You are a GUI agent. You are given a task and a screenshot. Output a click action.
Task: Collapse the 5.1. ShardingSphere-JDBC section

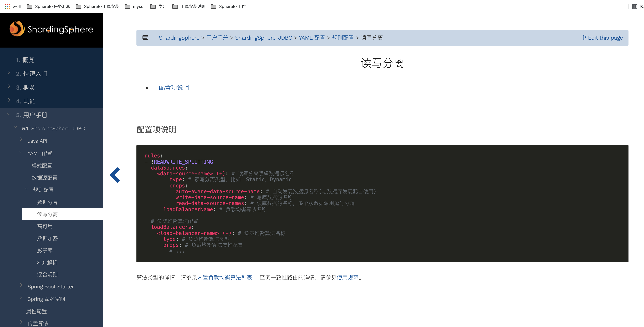pyautogui.click(x=16, y=127)
